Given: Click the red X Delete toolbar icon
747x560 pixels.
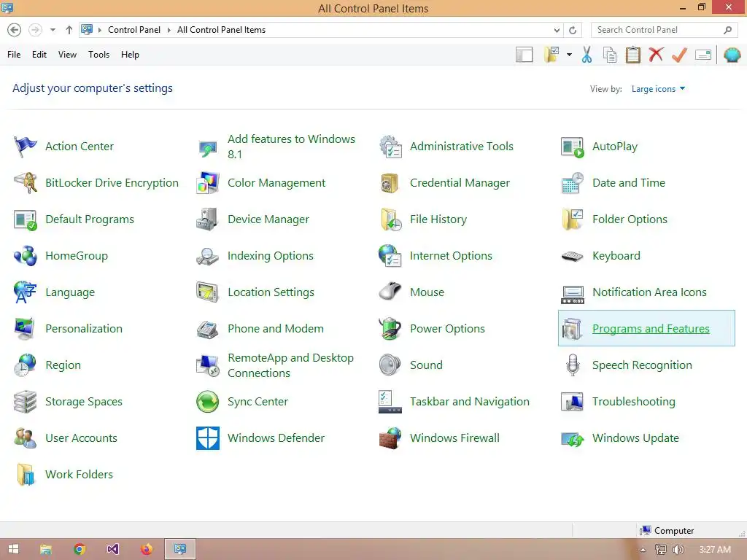Looking at the screenshot, I should [656, 55].
